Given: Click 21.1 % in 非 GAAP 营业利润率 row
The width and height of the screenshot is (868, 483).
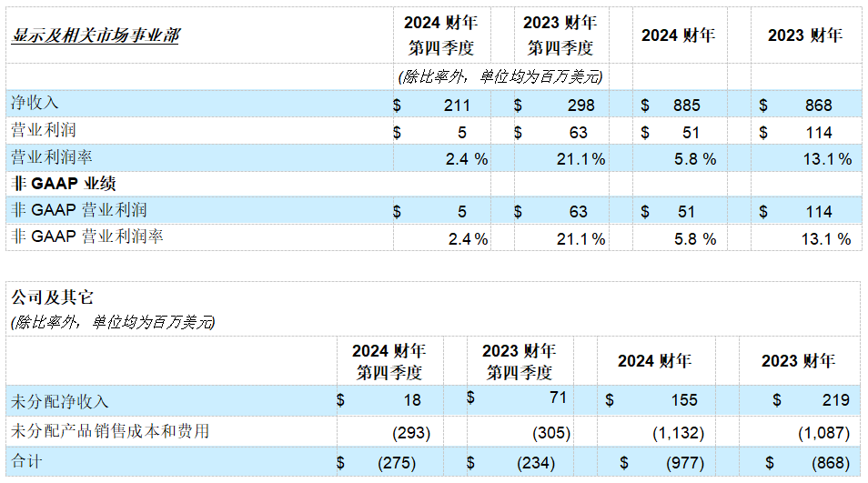Looking at the screenshot, I should [580, 239].
